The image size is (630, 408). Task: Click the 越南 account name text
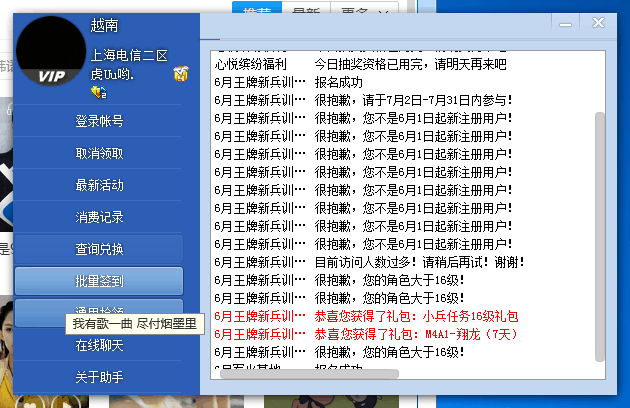click(104, 25)
